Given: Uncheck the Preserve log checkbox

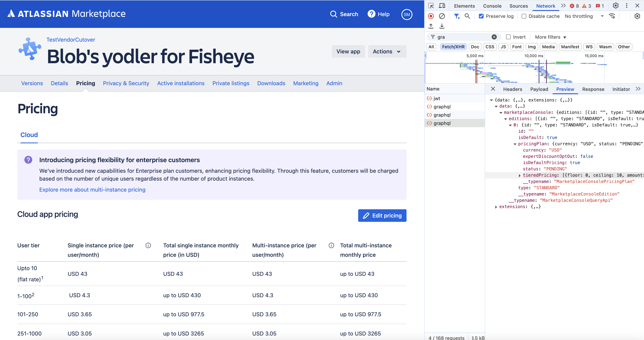Looking at the screenshot, I should (x=481, y=16).
